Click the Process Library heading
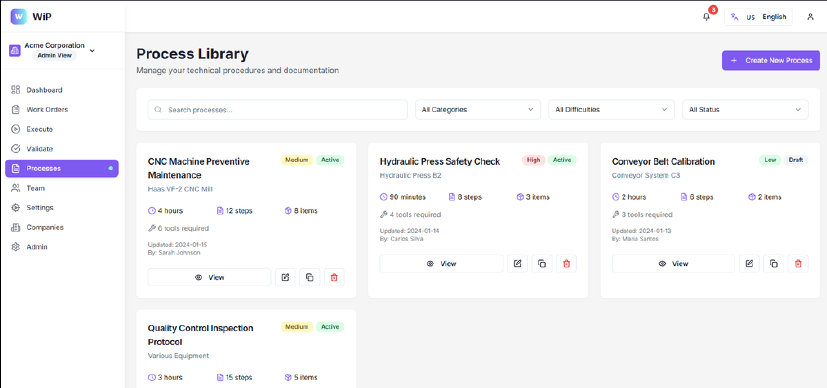Viewport: 827px width, 388px height. tap(192, 54)
